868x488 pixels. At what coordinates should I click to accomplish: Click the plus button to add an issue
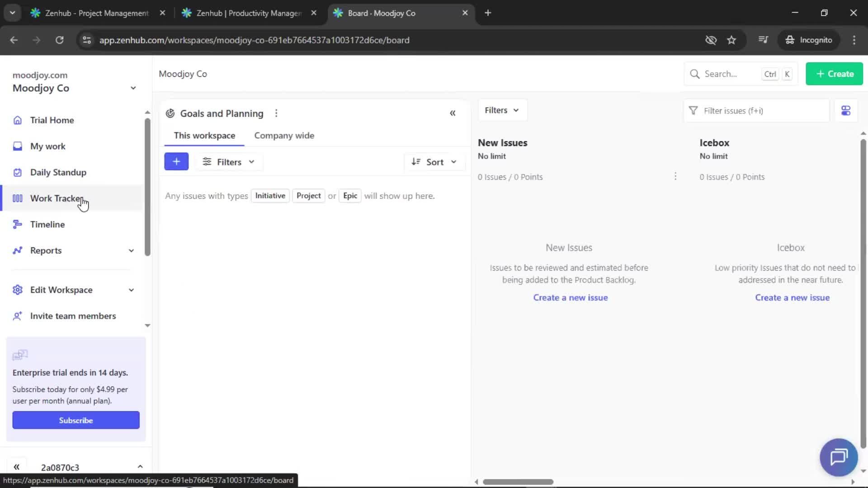176,161
